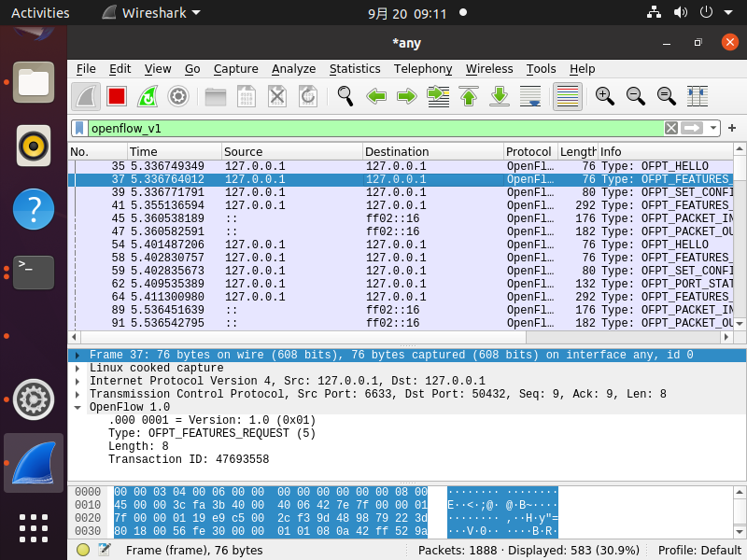Image resolution: width=747 pixels, height=560 pixels.
Task: Click Profile: Default in status bar
Action: (x=699, y=551)
